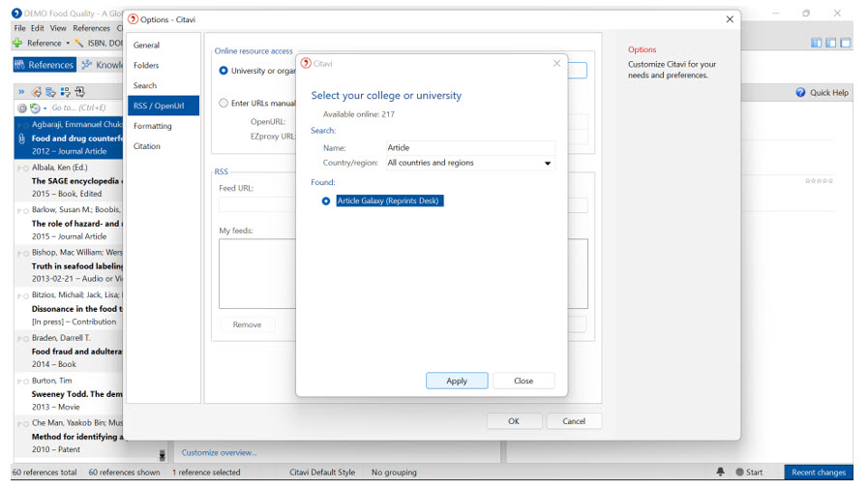
Task: Select Enter URLs manually radio option
Action: point(224,103)
